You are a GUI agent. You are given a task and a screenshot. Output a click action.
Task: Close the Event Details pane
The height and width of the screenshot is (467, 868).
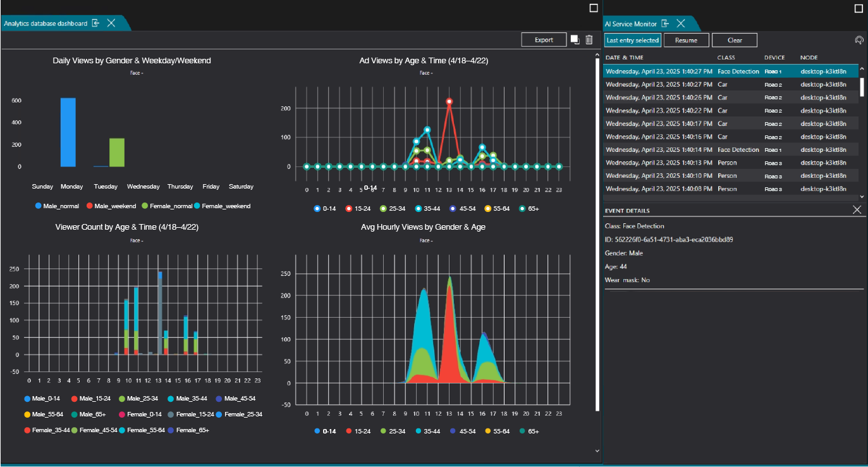(x=857, y=210)
